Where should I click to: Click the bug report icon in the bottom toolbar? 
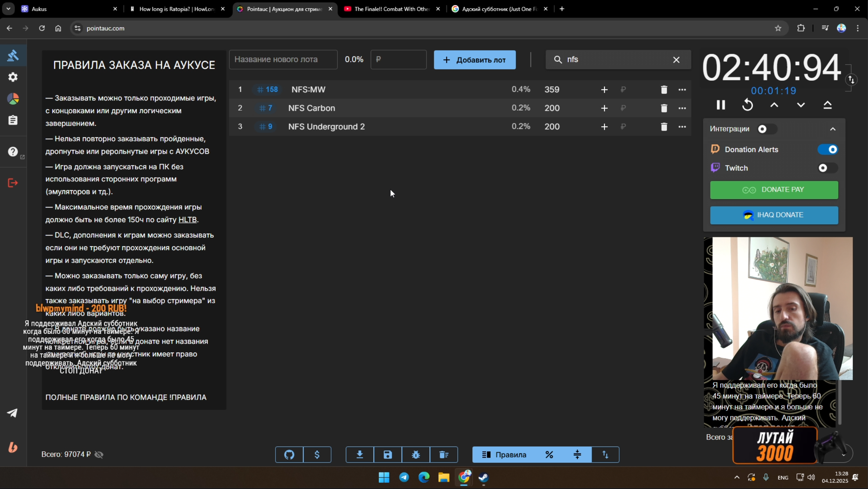pyautogui.click(x=416, y=455)
